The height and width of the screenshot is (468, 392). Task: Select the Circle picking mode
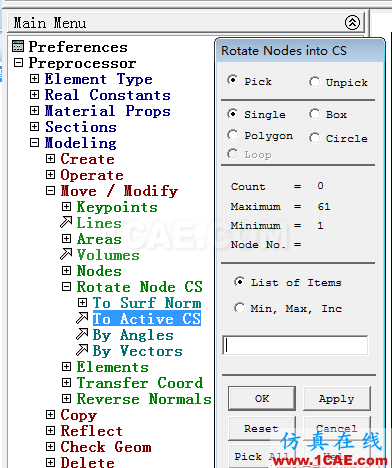pyautogui.click(x=314, y=138)
